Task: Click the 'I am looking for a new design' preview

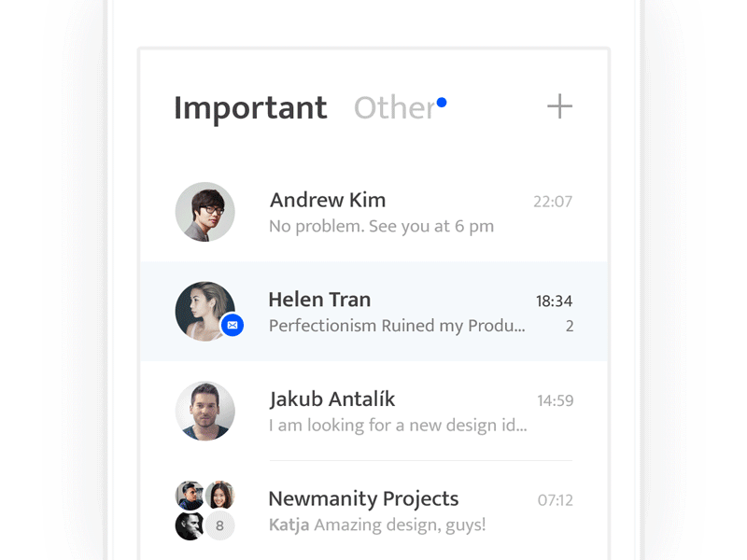Action: (x=398, y=426)
